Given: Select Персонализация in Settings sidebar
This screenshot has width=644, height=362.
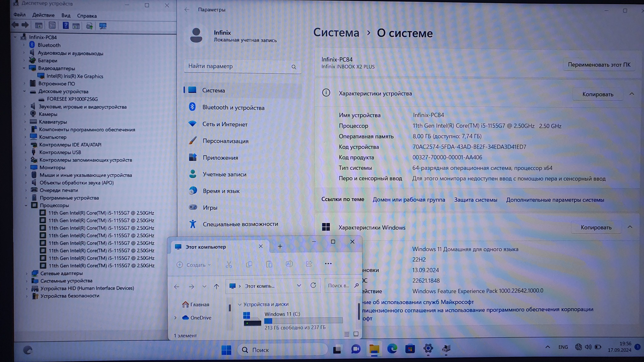Looking at the screenshot, I should click(225, 141).
